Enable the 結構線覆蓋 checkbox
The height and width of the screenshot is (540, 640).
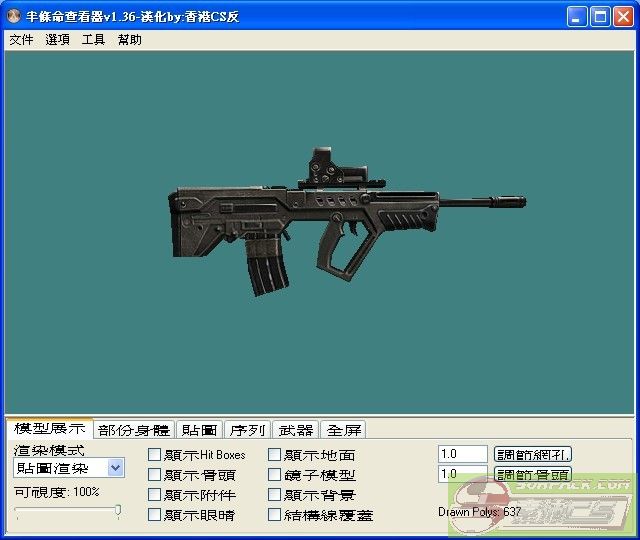274,515
